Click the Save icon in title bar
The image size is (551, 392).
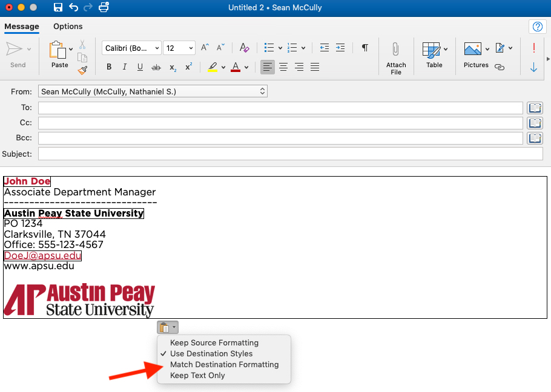(58, 8)
